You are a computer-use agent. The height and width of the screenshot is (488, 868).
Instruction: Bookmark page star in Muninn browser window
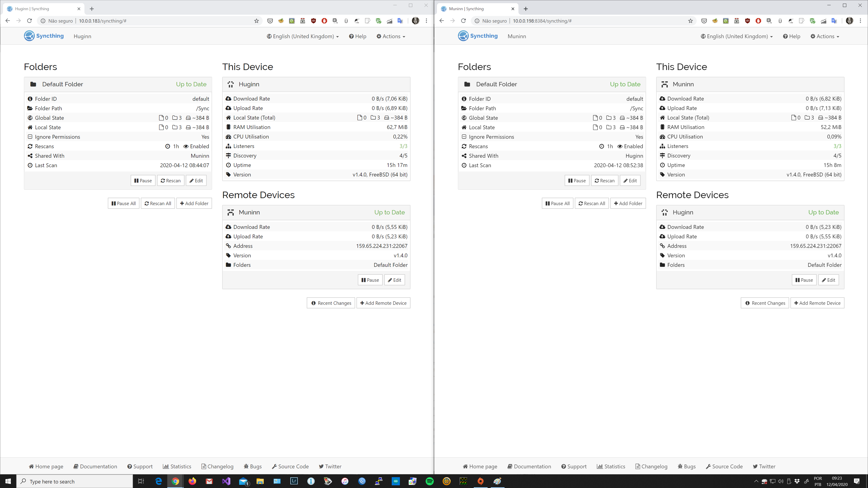(x=690, y=21)
